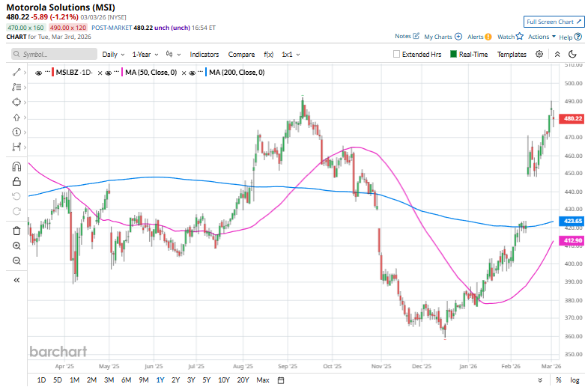Open Compare menu
This screenshot has width=588, height=387.
tap(241, 55)
